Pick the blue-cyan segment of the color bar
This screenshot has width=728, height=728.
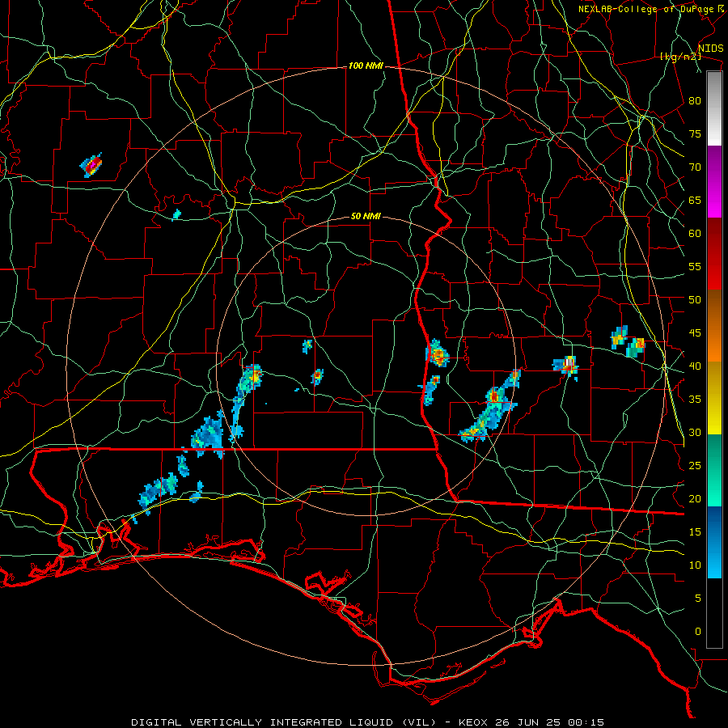(x=714, y=542)
